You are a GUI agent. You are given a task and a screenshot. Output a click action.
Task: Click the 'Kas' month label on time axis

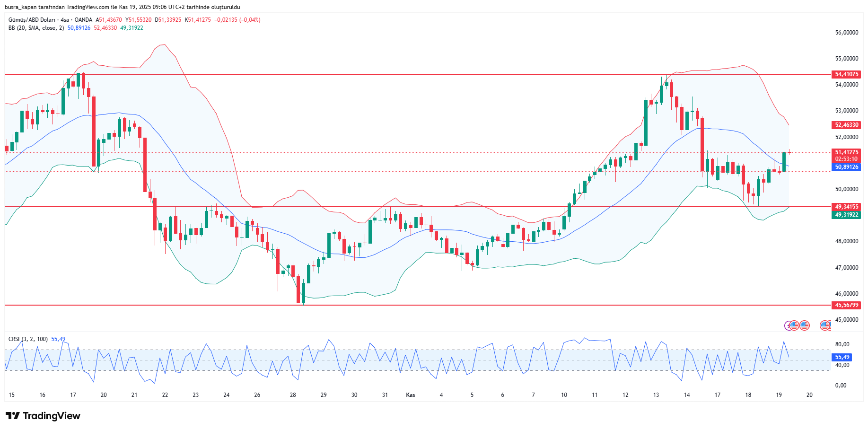(411, 395)
